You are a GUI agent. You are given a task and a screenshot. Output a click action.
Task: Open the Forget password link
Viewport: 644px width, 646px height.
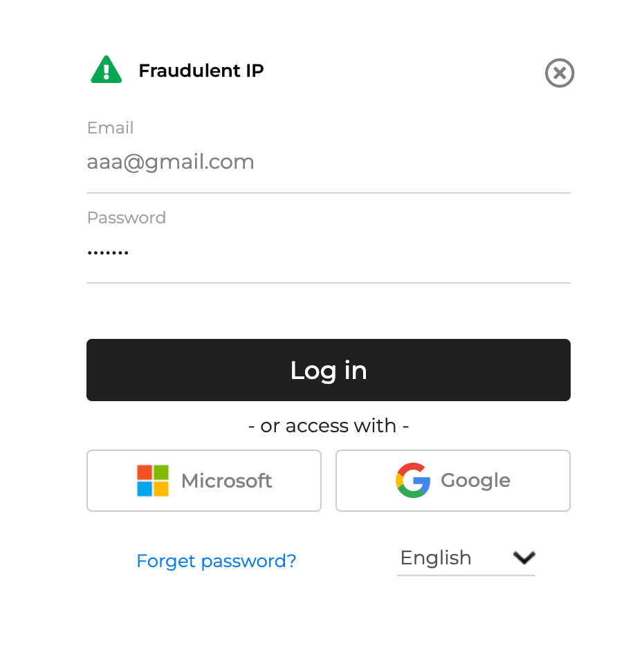[216, 561]
